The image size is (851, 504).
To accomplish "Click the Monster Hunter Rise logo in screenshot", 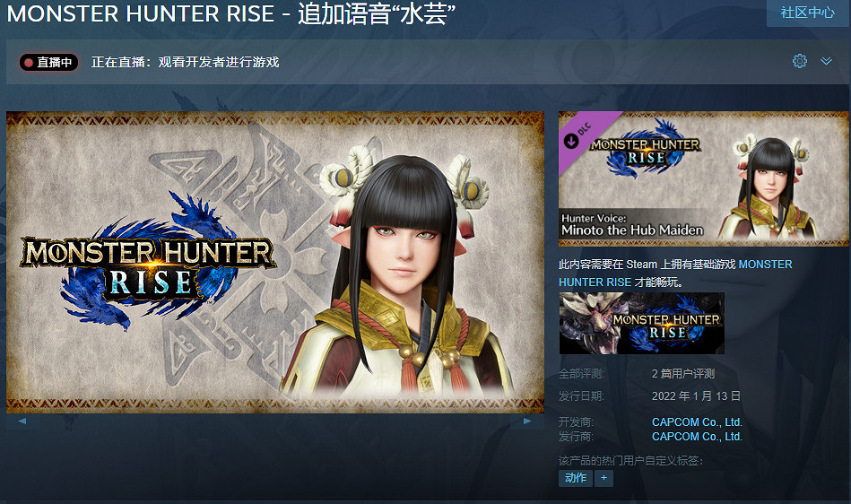I will [x=148, y=260].
